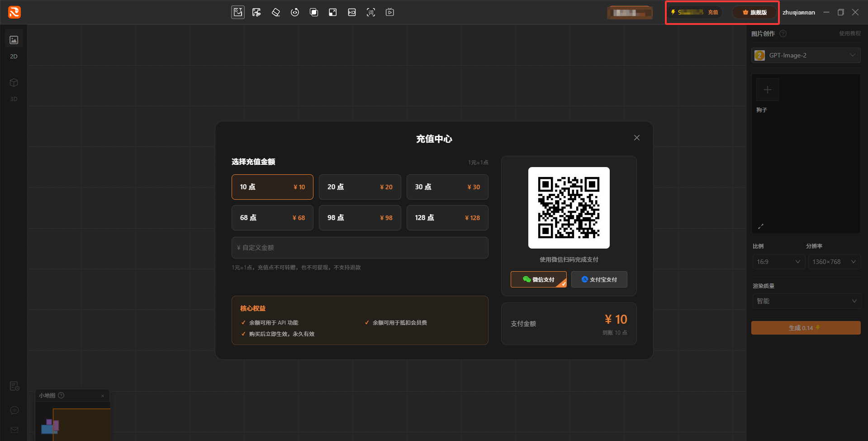Select the background cutout scissors tool

coord(256,12)
